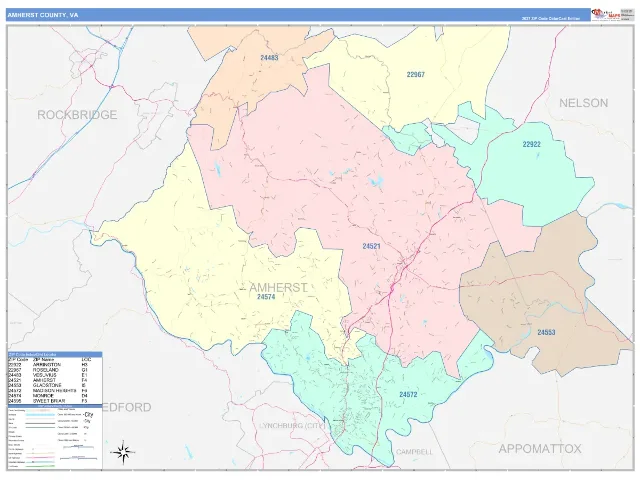The image size is (640, 480).
Task: Click the 24553 ZIP code label
Action: [x=546, y=332]
